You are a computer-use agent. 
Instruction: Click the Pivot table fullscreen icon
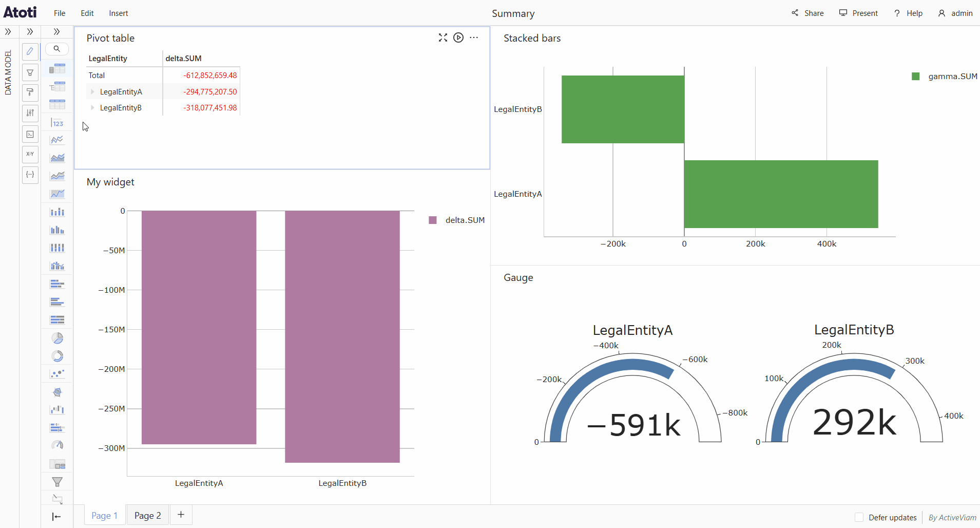pyautogui.click(x=443, y=37)
